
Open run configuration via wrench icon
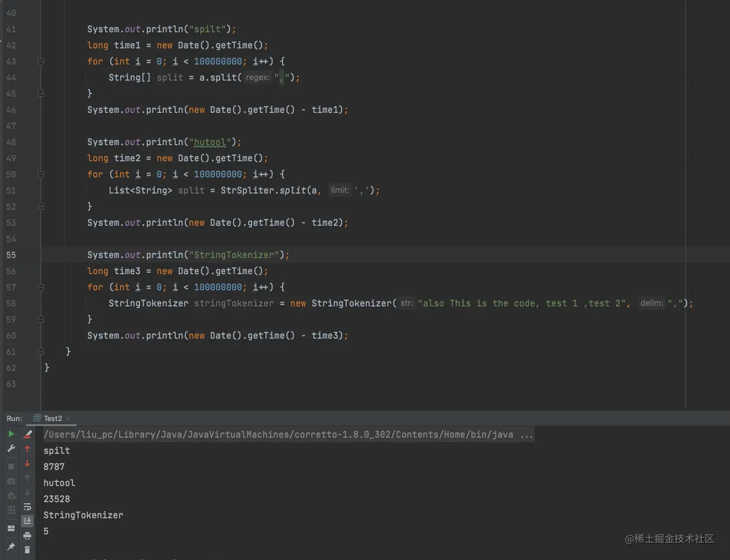11,448
